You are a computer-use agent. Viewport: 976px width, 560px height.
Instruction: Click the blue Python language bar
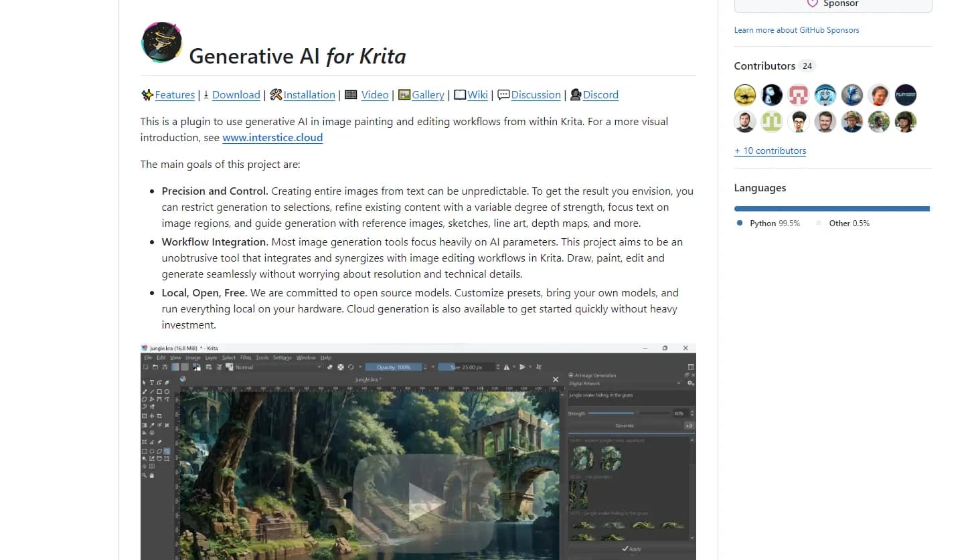point(831,209)
